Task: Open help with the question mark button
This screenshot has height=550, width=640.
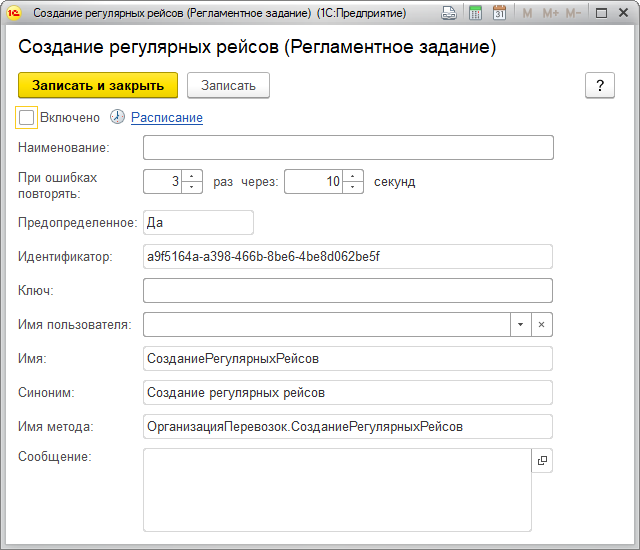Action: (599, 85)
